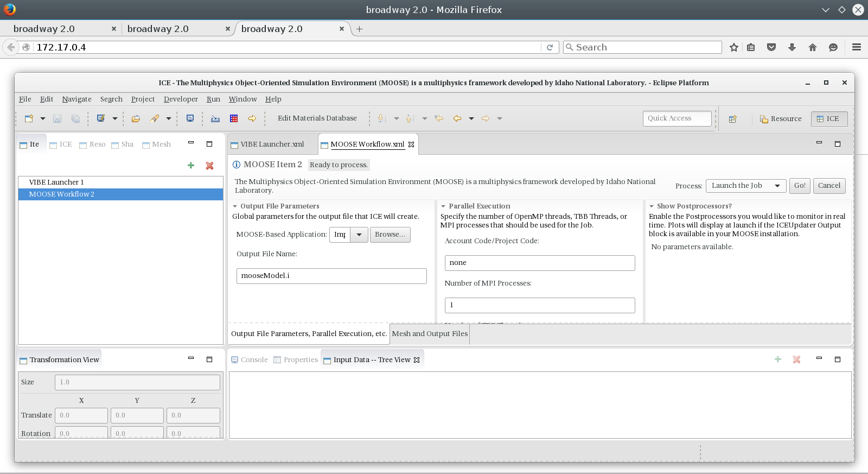The height and width of the screenshot is (474, 868).
Task: Open the File menu
Action: 25,99
